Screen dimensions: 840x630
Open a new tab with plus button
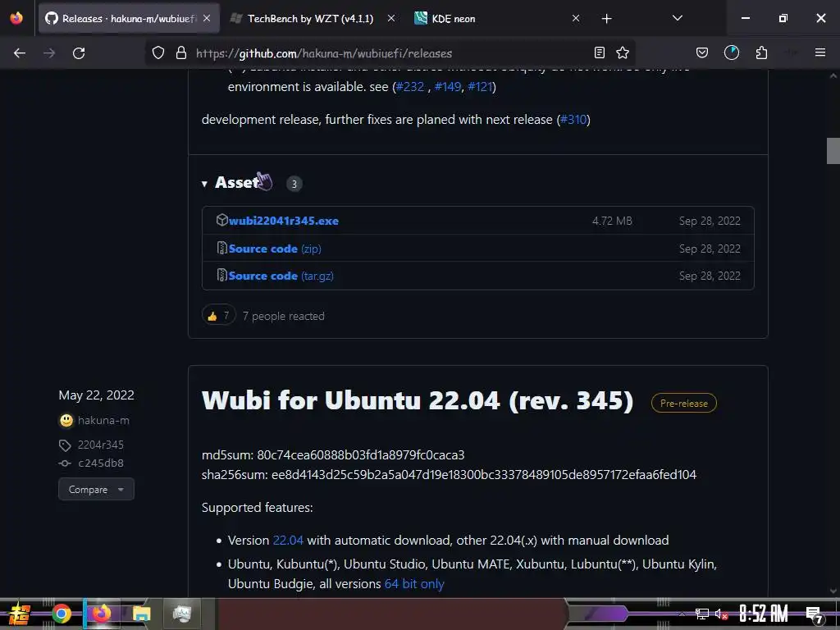coord(606,19)
